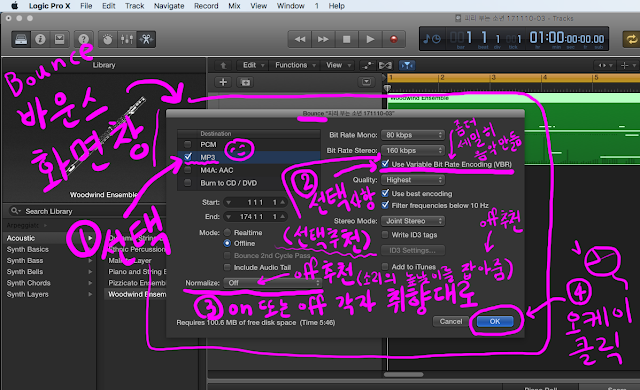Open the Edit dropdown in Tracks area
Viewport: 640px width, 390px height.
coord(253,65)
